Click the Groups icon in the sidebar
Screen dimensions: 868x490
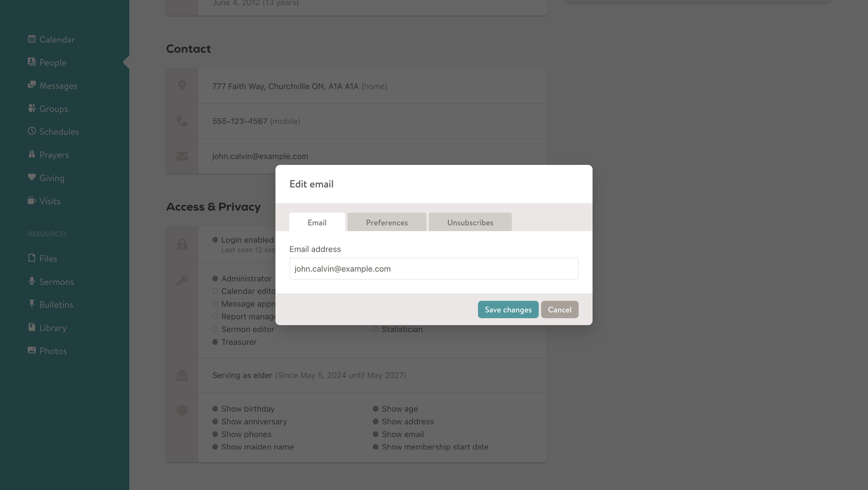(32, 108)
